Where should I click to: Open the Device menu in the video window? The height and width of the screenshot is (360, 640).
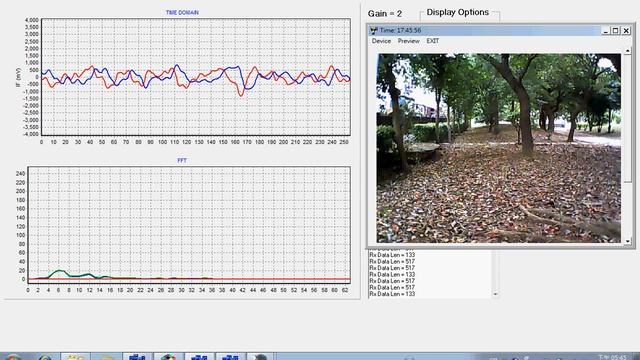[x=381, y=41]
